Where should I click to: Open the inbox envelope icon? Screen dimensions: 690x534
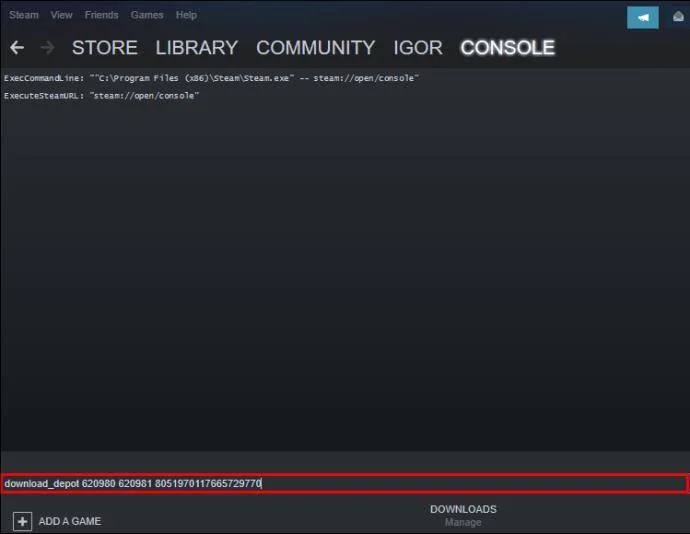pyautogui.click(x=678, y=17)
